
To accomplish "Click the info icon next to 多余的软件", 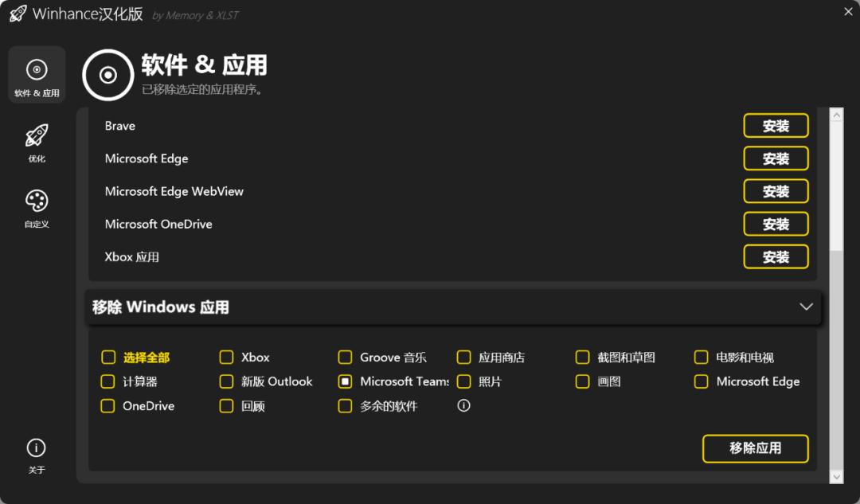I will pos(463,405).
